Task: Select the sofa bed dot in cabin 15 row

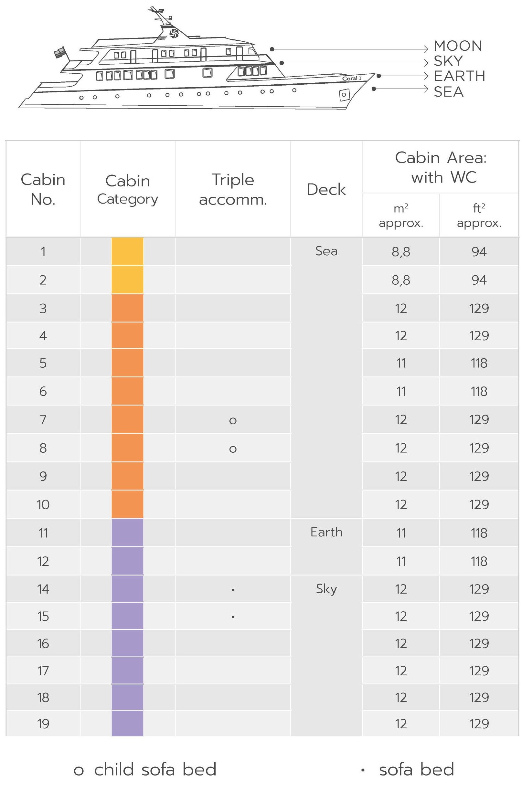Action: point(233,617)
